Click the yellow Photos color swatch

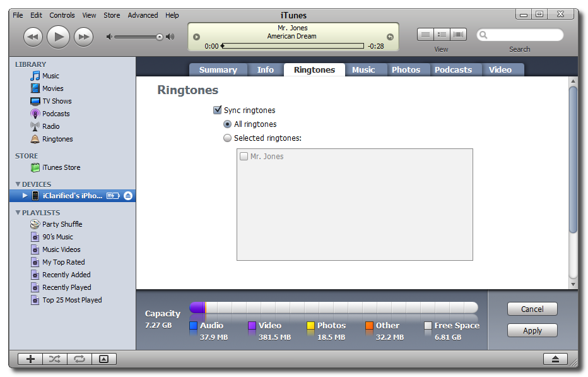click(x=310, y=326)
